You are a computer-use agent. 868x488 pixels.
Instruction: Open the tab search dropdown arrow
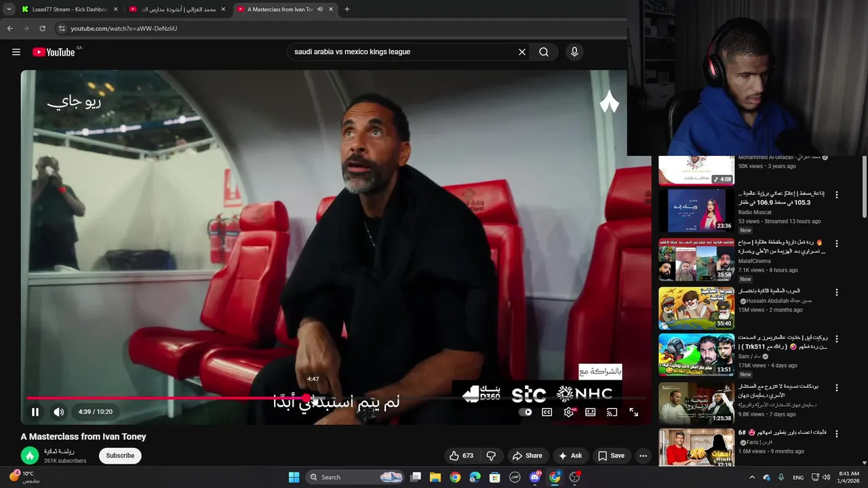[x=9, y=9]
